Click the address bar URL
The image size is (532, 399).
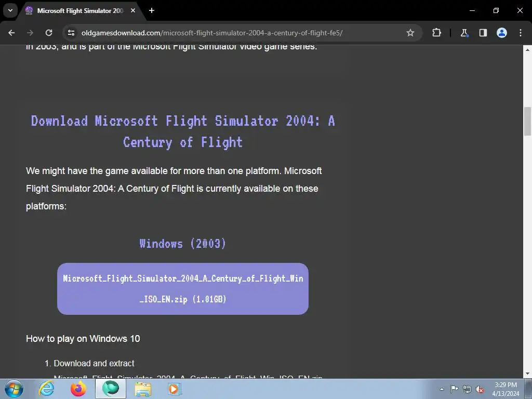click(212, 33)
